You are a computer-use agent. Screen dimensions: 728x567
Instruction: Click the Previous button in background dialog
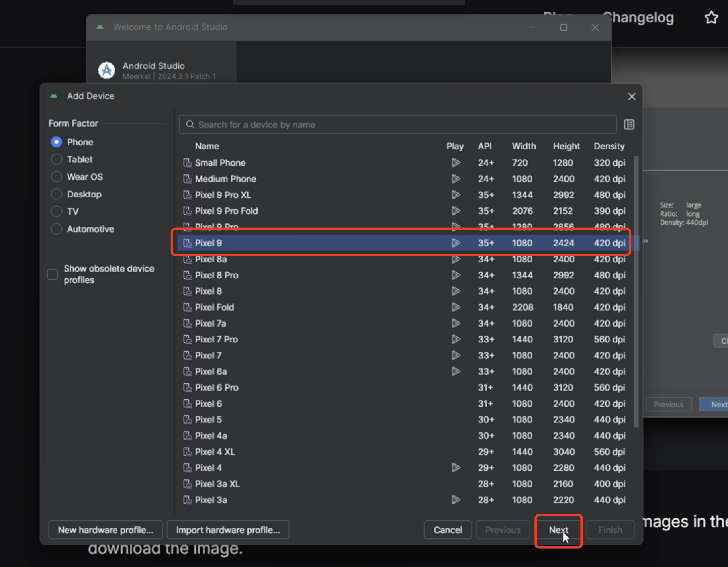pos(668,405)
